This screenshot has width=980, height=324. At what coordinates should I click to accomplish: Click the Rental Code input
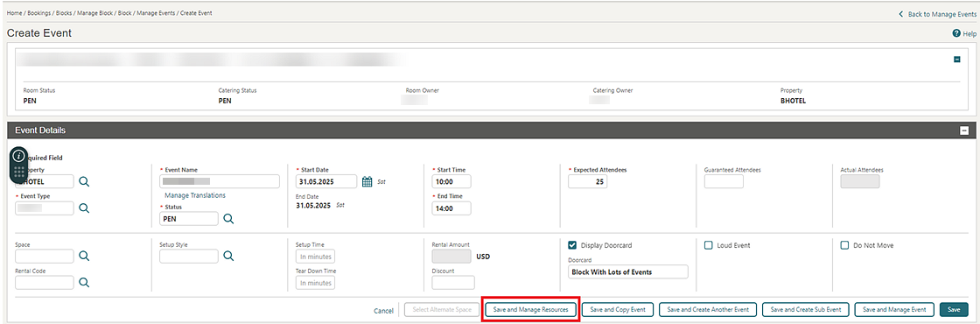point(45,282)
